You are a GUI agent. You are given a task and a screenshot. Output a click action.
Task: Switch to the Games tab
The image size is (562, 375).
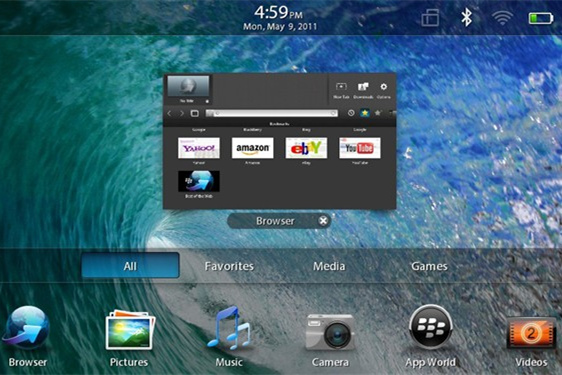tap(429, 266)
